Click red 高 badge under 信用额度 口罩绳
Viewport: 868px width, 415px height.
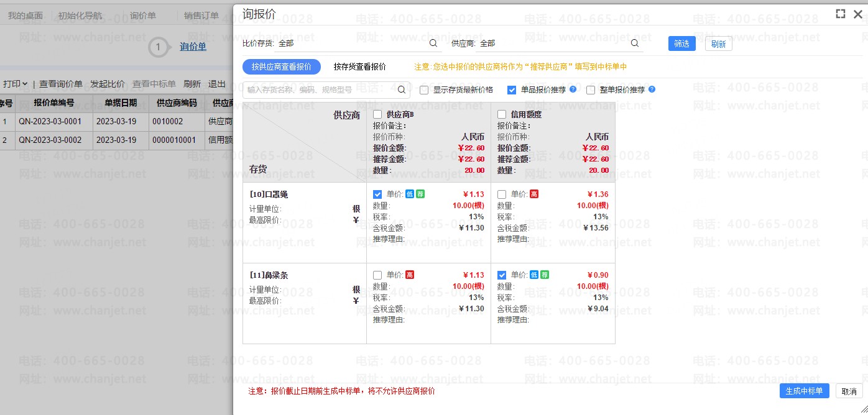pyautogui.click(x=534, y=194)
